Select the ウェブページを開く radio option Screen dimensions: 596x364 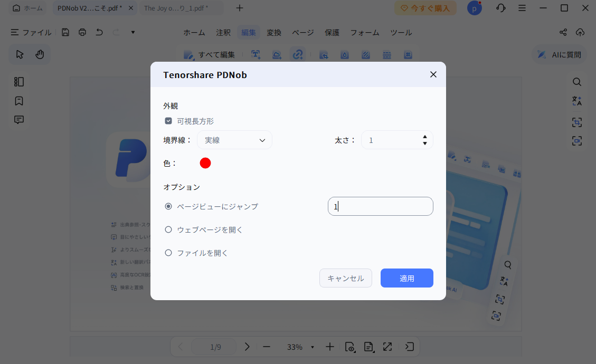pyautogui.click(x=168, y=229)
